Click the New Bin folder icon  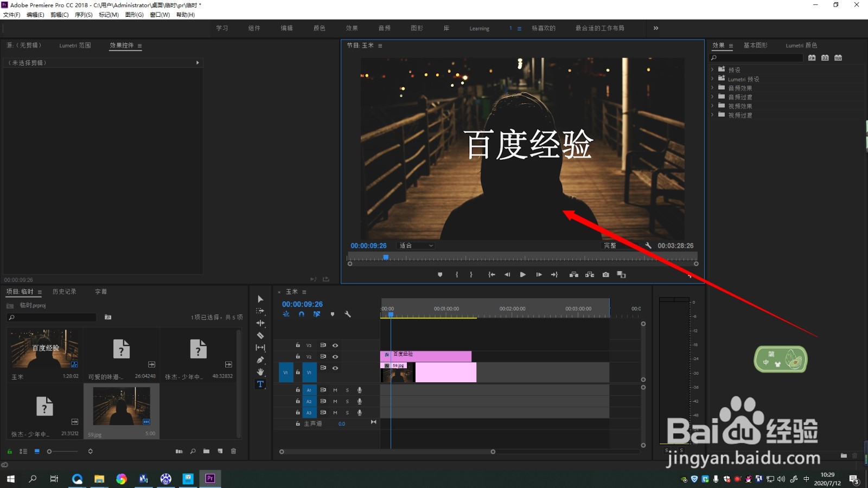pyautogui.click(x=207, y=451)
